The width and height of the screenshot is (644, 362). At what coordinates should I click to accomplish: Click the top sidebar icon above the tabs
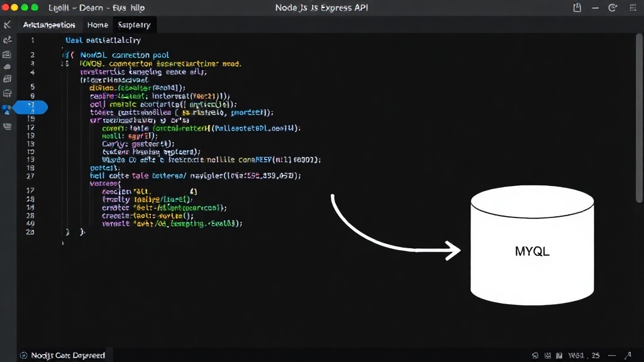[7, 25]
